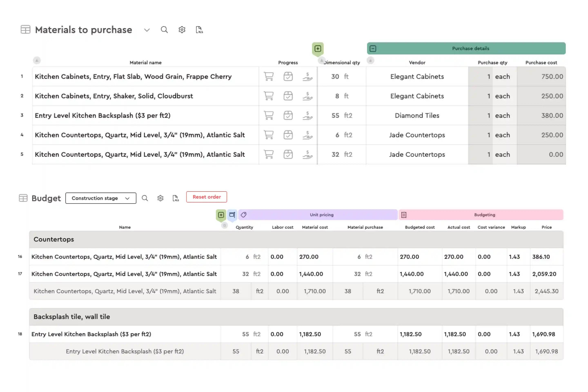Screen dimensions: 588x392
Task: Click purchase cost 380.00 cell
Action: click(x=541, y=116)
